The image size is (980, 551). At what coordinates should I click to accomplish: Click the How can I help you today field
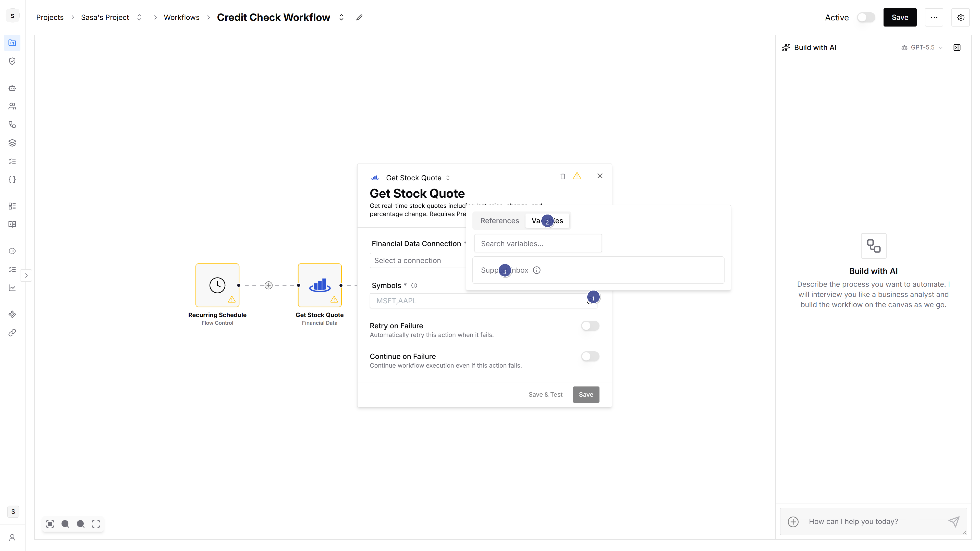point(874,521)
